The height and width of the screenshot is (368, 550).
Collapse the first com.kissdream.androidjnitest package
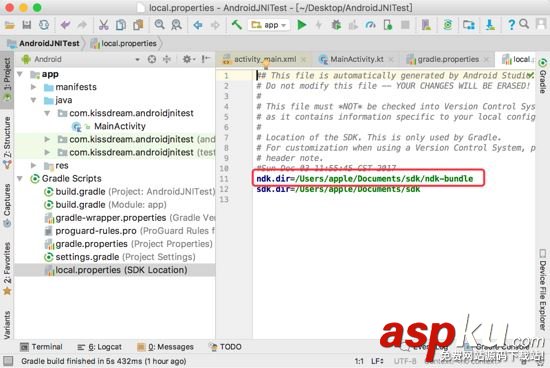click(x=47, y=113)
